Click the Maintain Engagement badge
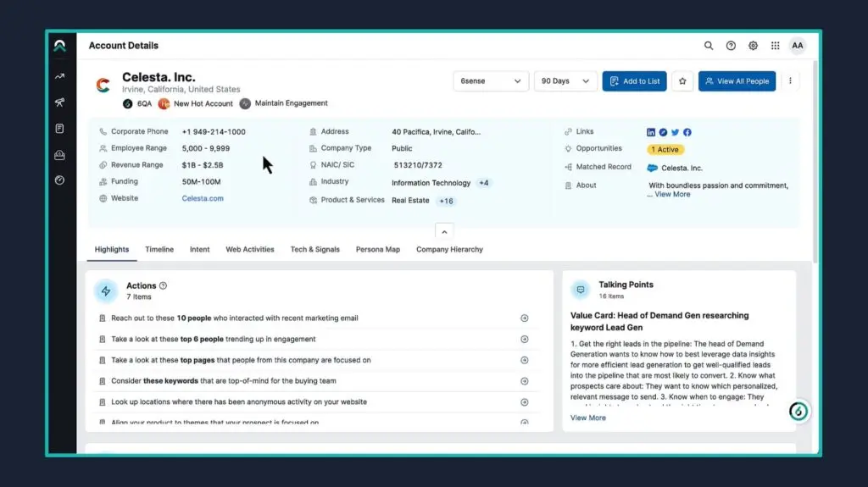The image size is (868, 487). (x=284, y=103)
